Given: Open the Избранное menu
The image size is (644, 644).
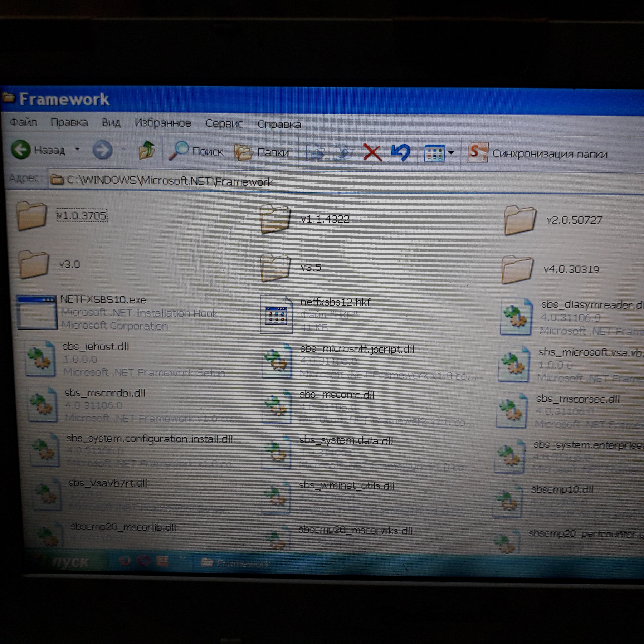Looking at the screenshot, I should (163, 123).
